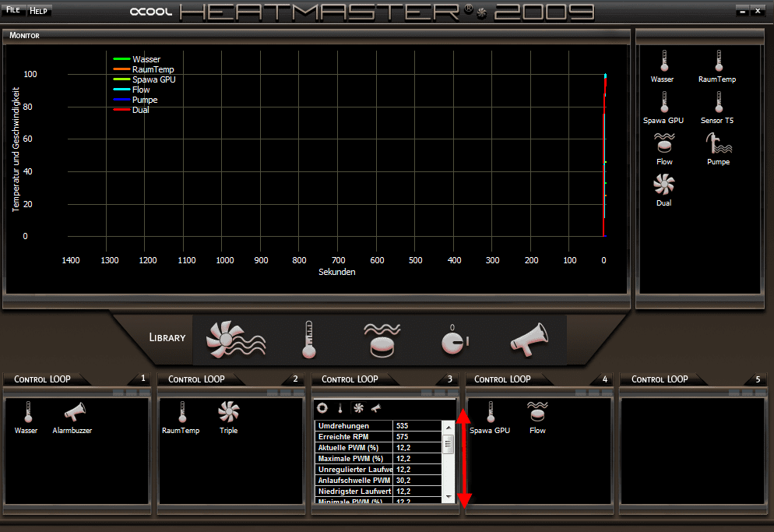Screen dimensions: 774x532
Task: Minimize the Heatmaster window
Action: click(x=742, y=11)
